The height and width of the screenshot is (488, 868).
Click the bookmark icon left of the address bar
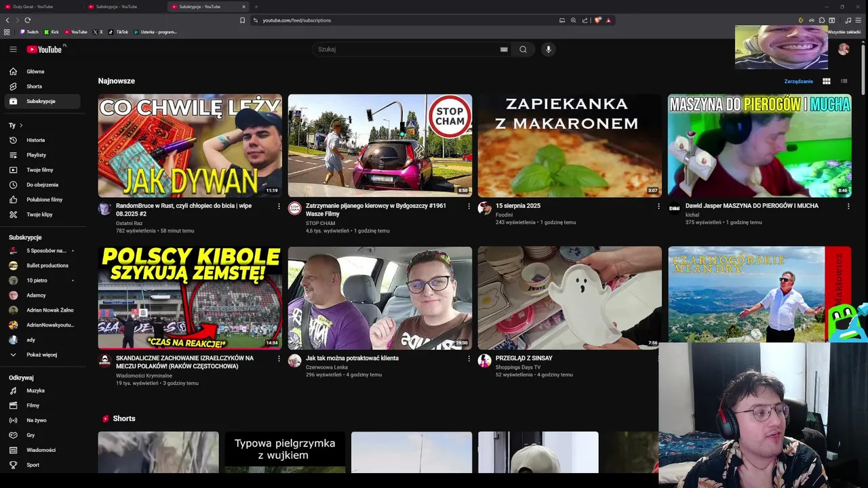click(242, 20)
